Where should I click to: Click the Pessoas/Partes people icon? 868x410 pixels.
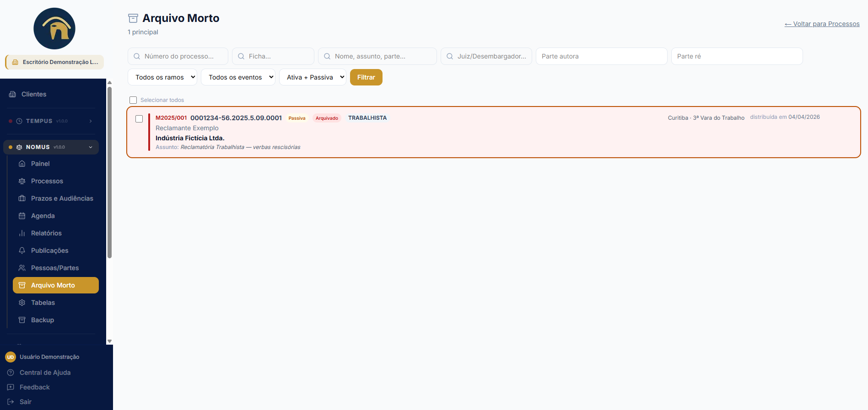(x=22, y=268)
